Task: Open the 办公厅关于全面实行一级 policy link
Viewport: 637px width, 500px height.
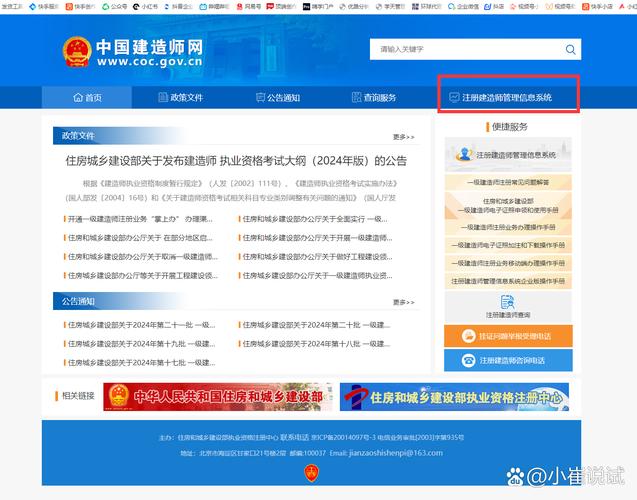Action: click(313, 219)
